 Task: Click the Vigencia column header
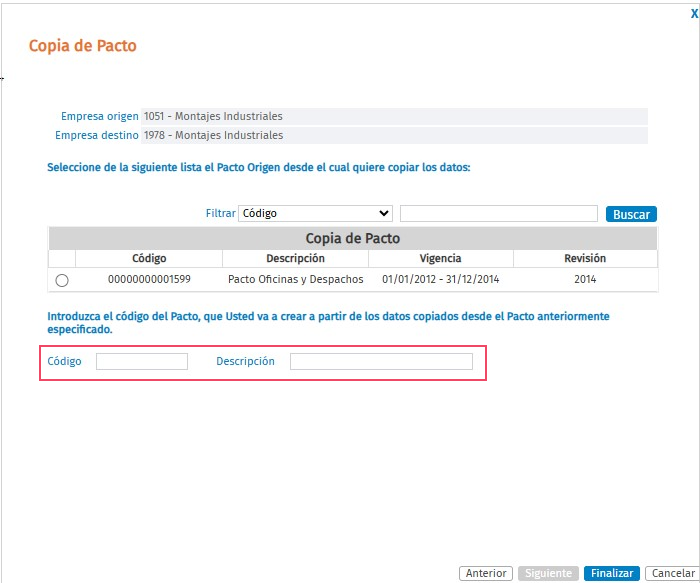440,258
